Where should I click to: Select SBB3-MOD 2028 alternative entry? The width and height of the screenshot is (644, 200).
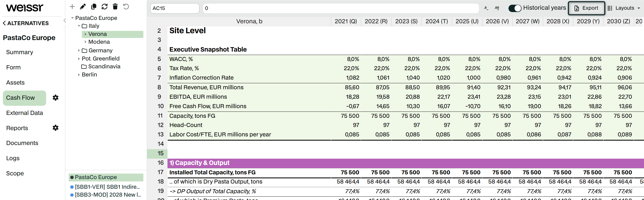pos(105,195)
